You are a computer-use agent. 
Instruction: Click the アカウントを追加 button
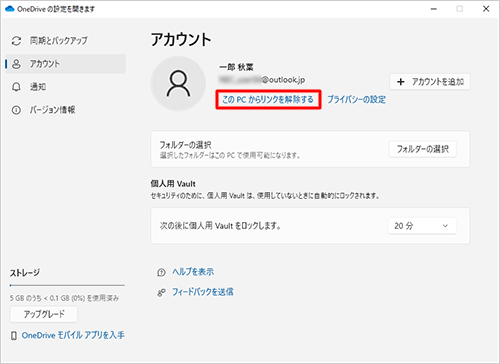click(430, 82)
